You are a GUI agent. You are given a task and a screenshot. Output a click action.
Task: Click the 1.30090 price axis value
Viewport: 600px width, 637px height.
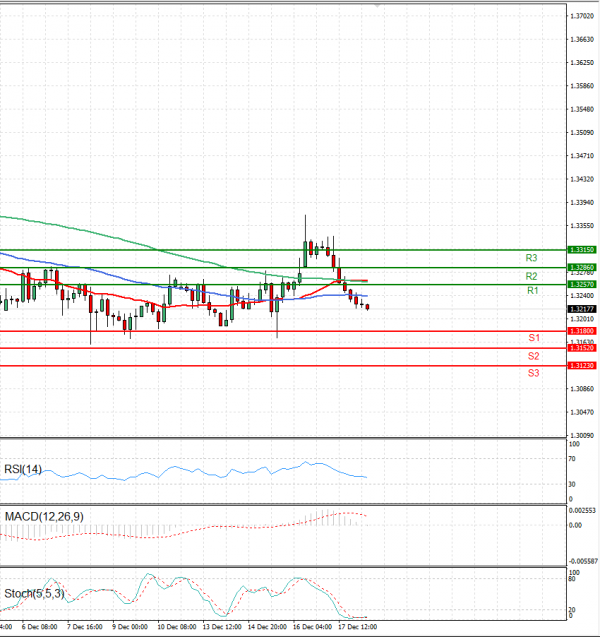[582, 435]
